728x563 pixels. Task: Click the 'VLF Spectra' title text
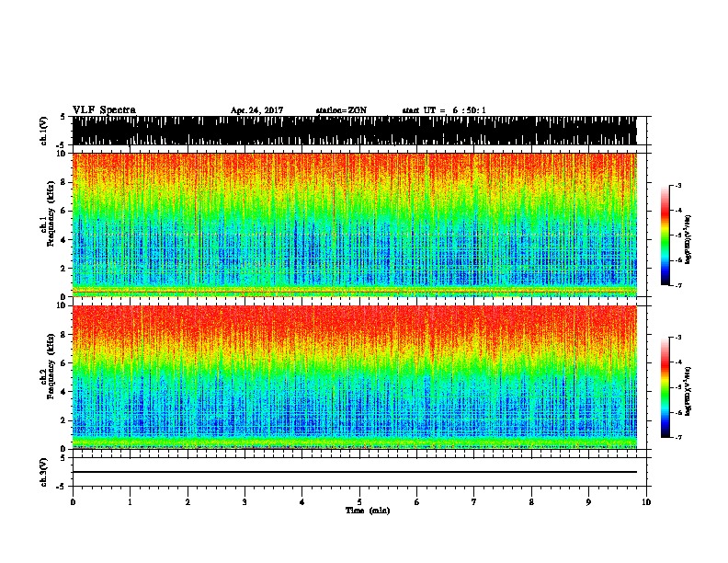pos(104,110)
